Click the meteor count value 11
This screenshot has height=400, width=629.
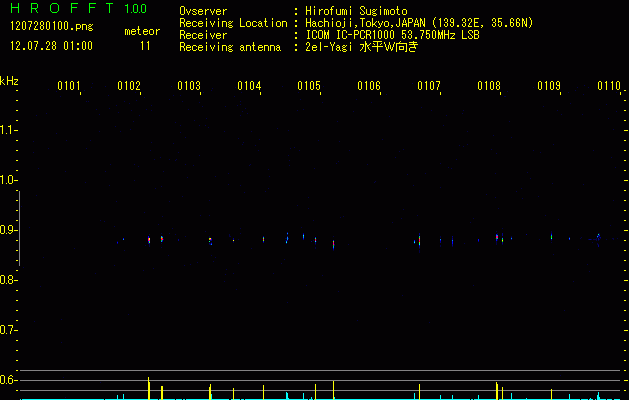point(145,46)
